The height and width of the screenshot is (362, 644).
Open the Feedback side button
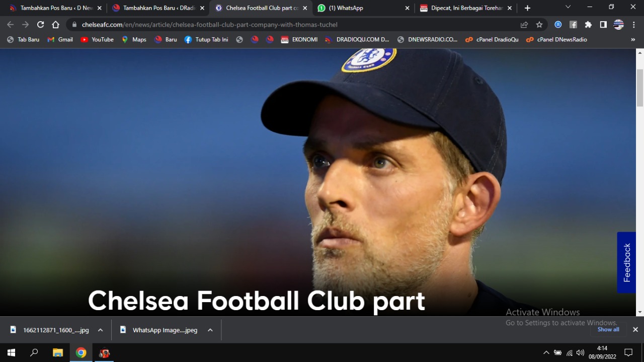(626, 262)
